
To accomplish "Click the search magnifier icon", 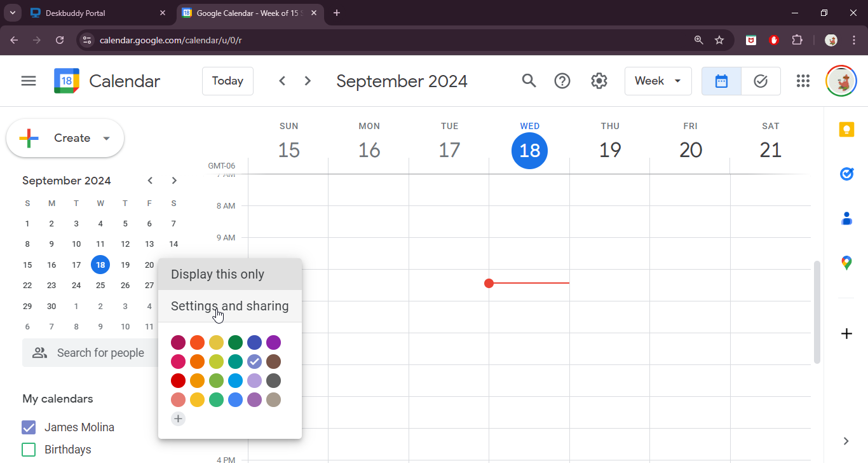I will 529,81.
